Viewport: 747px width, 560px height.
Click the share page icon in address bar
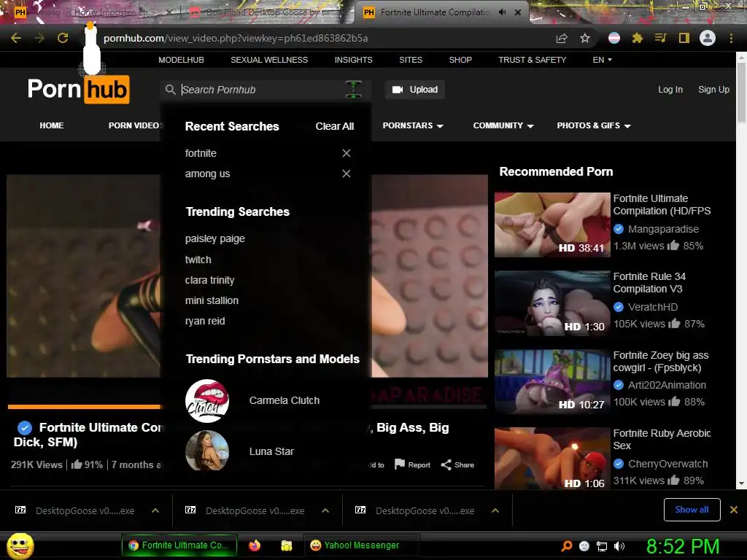[562, 38]
